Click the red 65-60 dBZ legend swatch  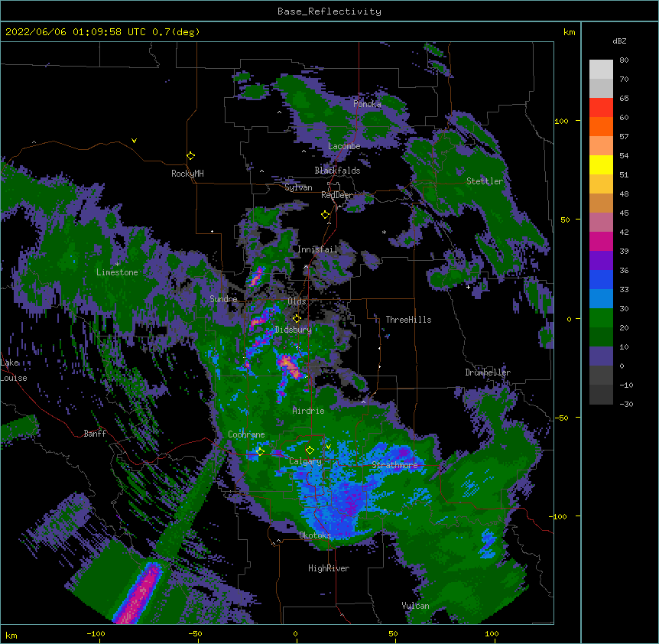pyautogui.click(x=601, y=108)
